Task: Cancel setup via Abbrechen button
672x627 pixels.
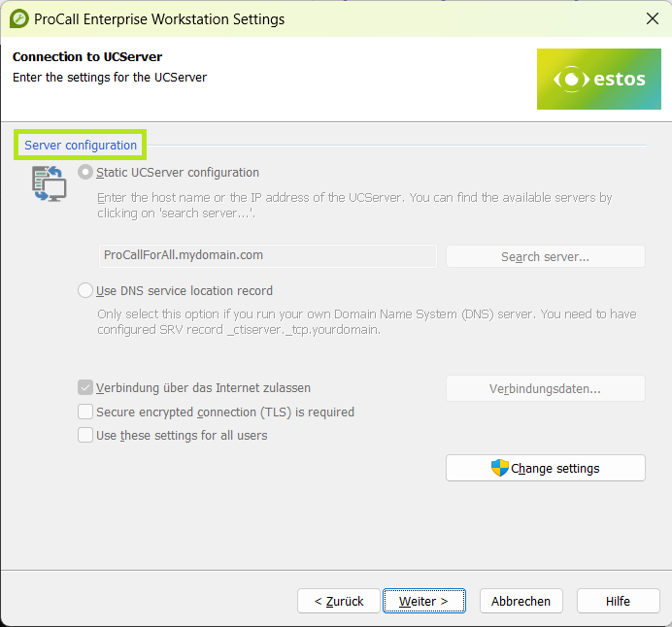Action: (521, 601)
